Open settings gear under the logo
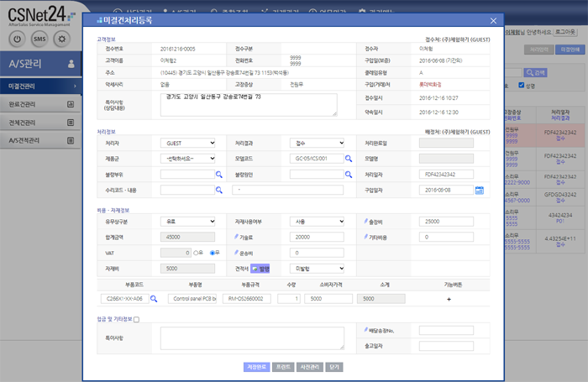The image size is (588, 382). pos(62,39)
